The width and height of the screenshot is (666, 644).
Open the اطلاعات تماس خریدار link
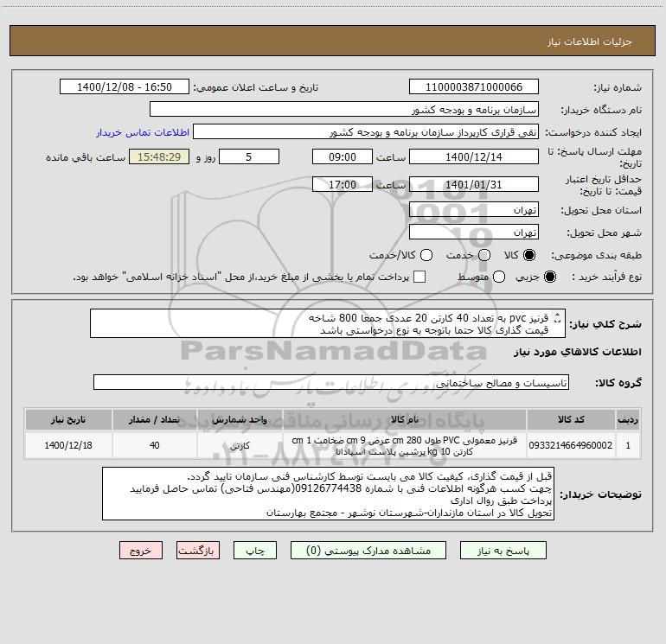(x=143, y=132)
